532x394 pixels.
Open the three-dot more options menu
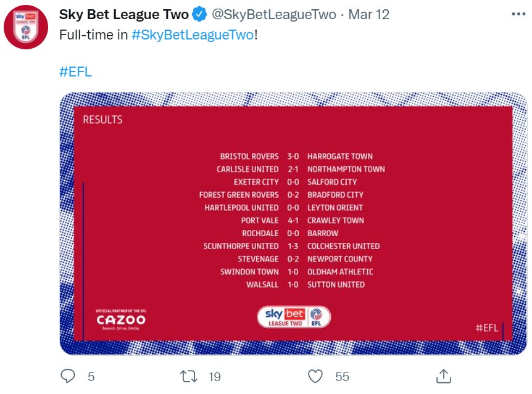[x=518, y=14]
